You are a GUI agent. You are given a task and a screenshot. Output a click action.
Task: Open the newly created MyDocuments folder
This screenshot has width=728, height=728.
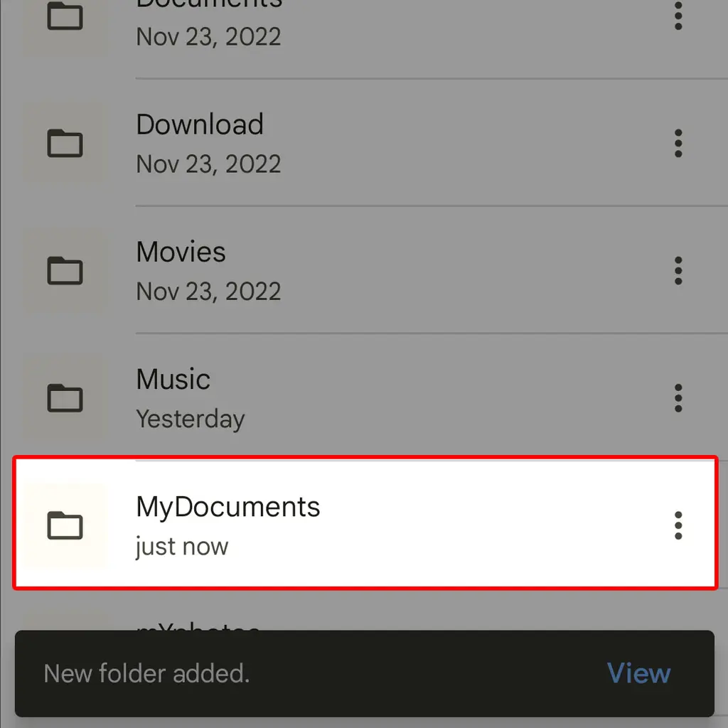(227, 508)
